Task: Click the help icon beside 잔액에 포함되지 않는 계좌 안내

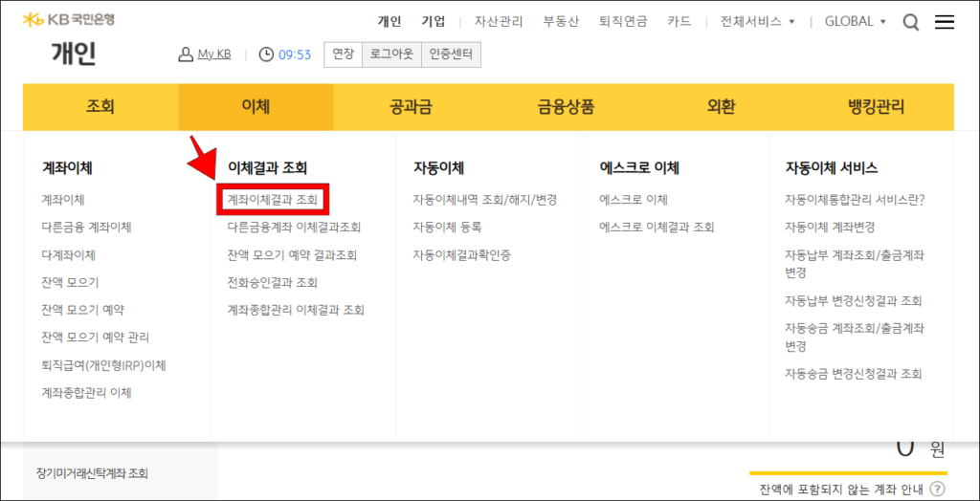Action: click(938, 489)
